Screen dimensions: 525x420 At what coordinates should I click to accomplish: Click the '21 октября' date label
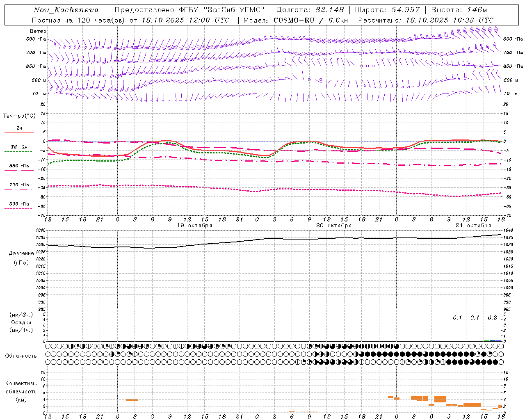(x=473, y=226)
